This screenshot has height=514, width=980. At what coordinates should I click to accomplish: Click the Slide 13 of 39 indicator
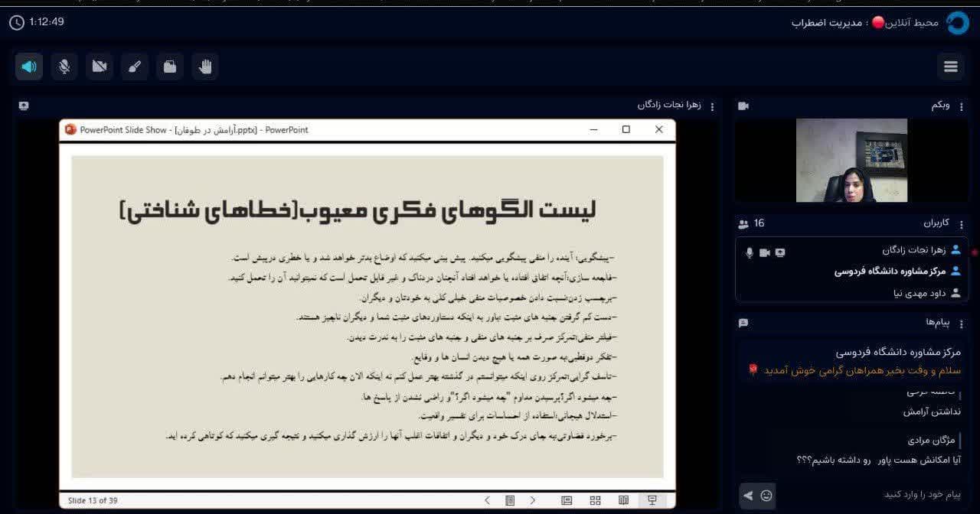pos(93,500)
